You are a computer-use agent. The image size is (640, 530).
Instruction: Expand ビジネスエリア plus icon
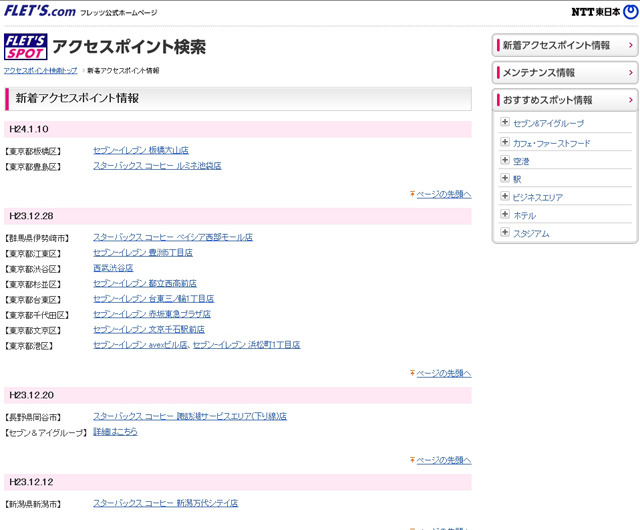pyautogui.click(x=505, y=196)
